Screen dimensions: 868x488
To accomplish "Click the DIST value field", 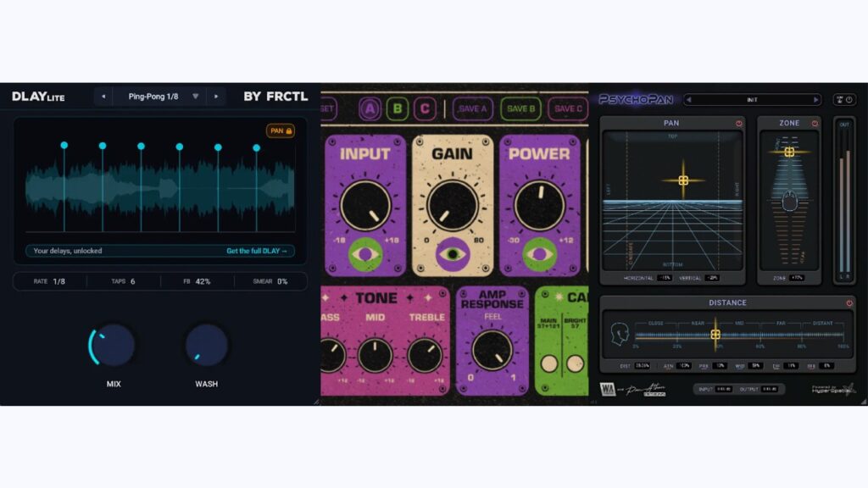I will point(643,366).
